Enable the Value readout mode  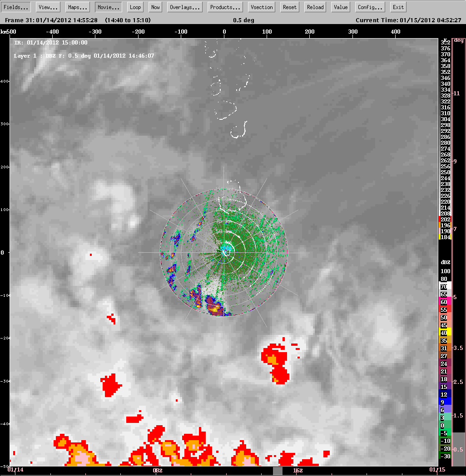340,6
